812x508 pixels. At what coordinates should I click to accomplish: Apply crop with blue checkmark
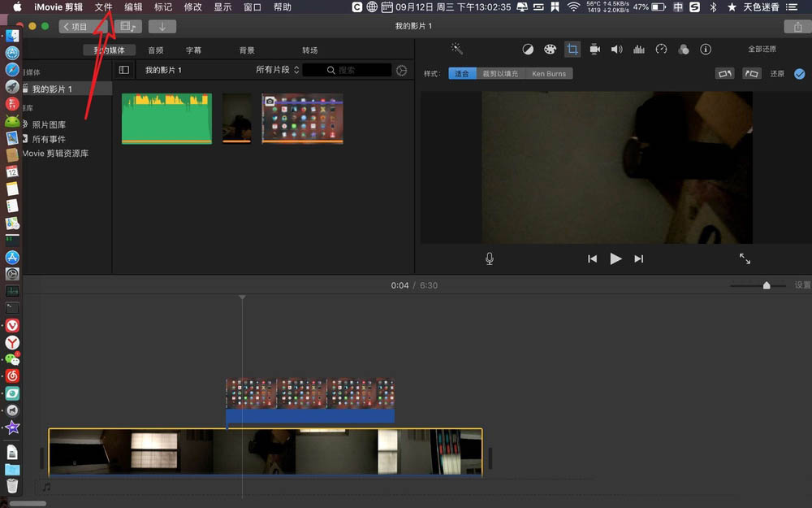[x=800, y=74]
